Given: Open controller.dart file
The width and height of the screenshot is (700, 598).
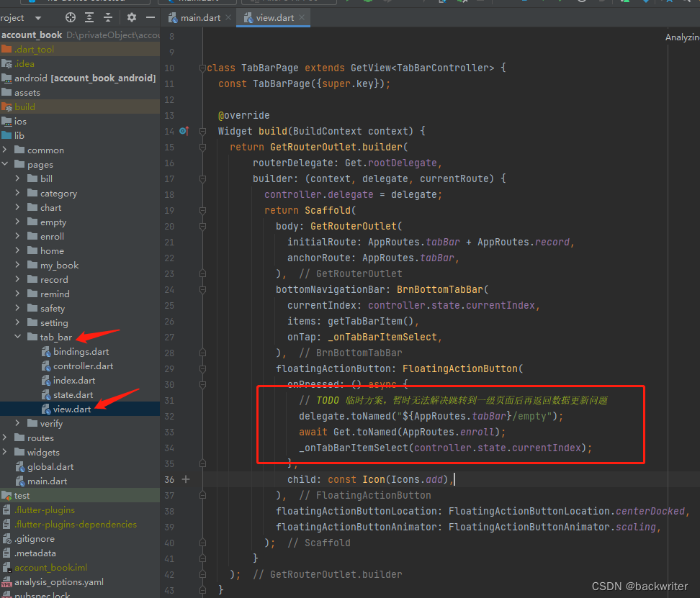Looking at the screenshot, I should pos(80,366).
